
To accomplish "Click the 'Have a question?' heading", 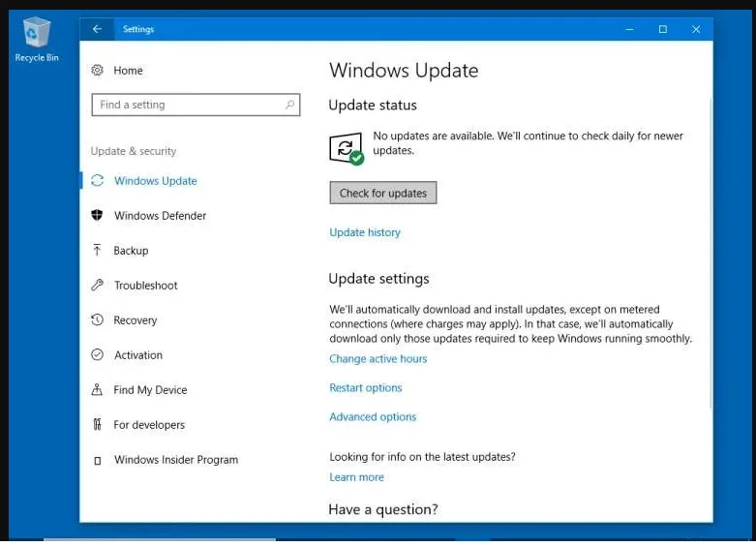I will (x=382, y=509).
